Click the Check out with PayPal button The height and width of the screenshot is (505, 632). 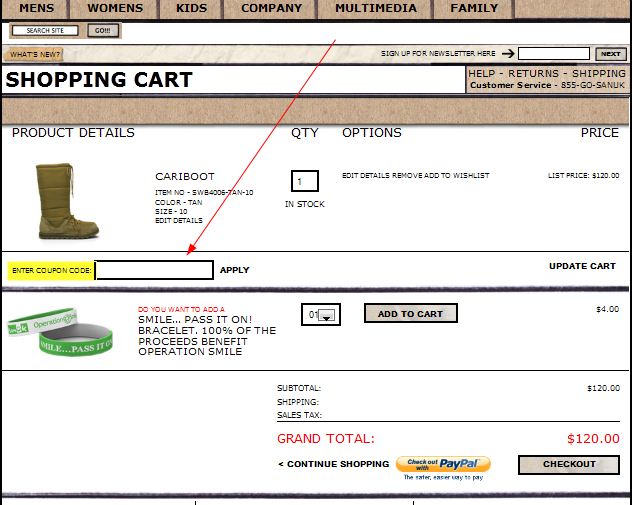click(x=443, y=464)
